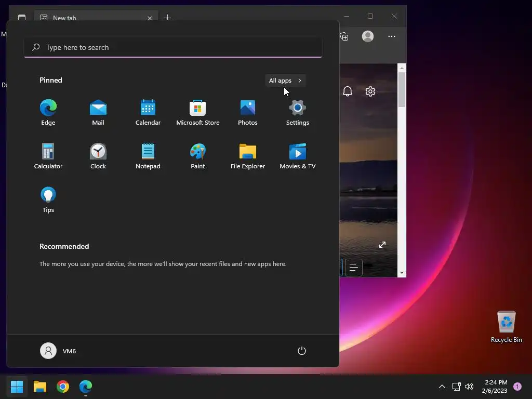Launch Google Chrome from taskbar

(63, 387)
